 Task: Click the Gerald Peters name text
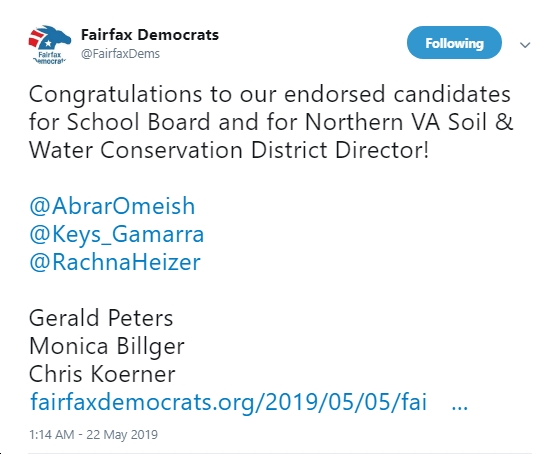[101, 318]
